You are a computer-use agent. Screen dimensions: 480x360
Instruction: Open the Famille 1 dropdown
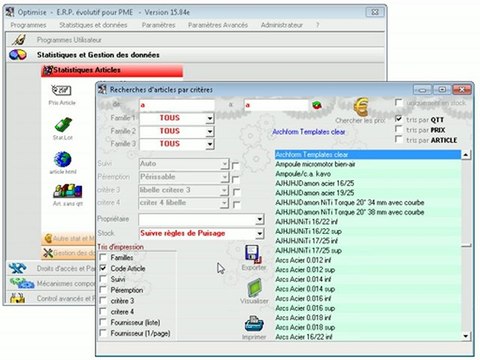[210, 118]
